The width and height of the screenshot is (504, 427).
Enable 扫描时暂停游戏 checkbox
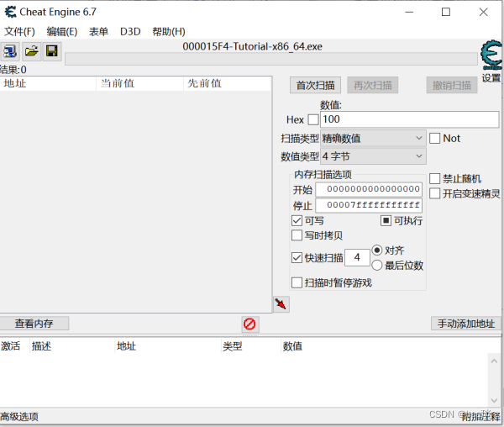(297, 282)
